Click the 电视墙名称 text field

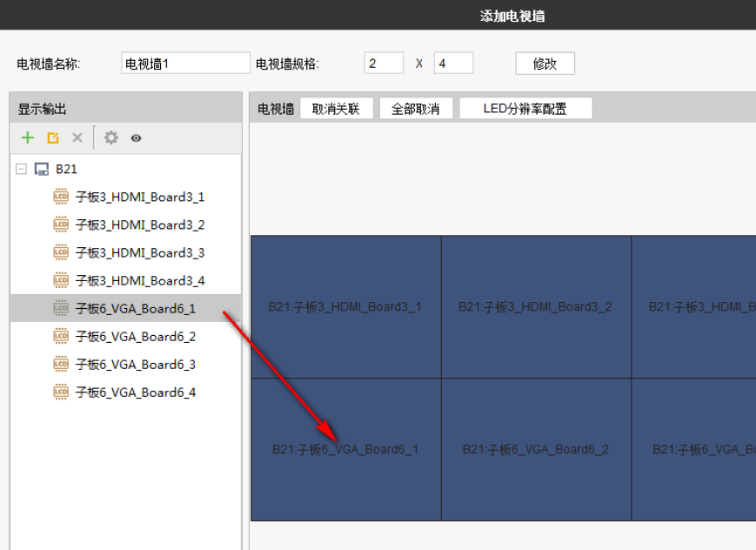[185, 64]
